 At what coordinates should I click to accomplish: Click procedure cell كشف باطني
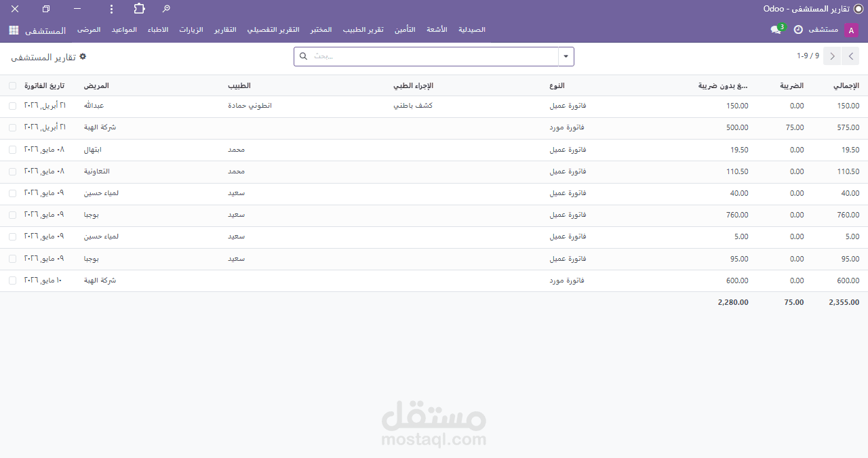point(413,106)
